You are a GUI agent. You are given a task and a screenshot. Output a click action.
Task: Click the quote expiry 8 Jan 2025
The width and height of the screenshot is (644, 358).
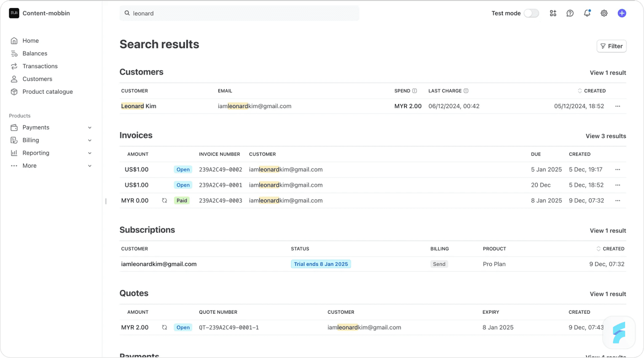pos(498,327)
